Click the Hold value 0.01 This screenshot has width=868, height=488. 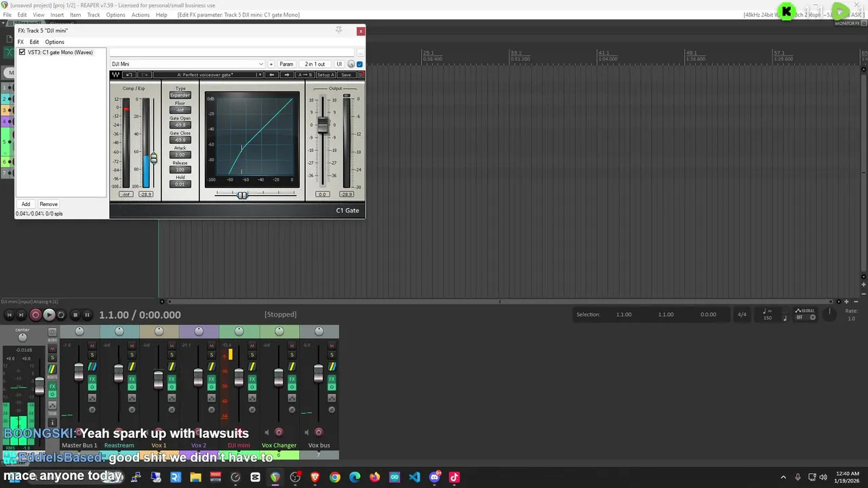point(180,184)
